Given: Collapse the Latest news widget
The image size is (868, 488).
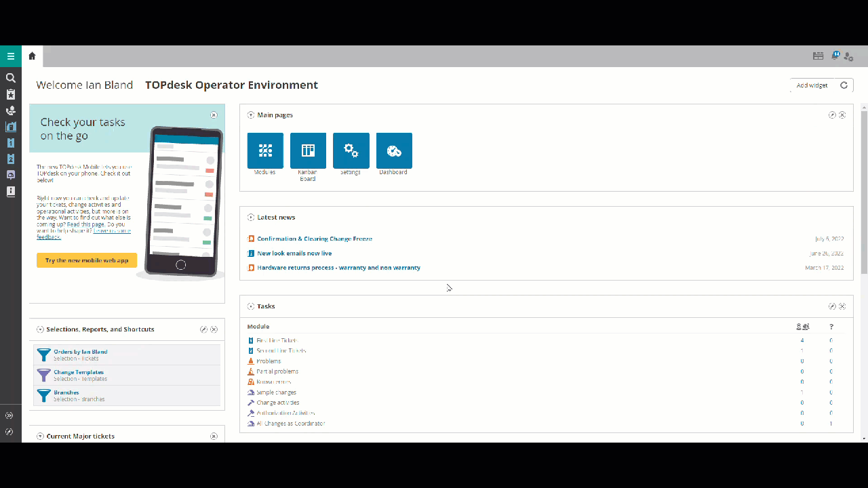Looking at the screenshot, I should point(250,217).
